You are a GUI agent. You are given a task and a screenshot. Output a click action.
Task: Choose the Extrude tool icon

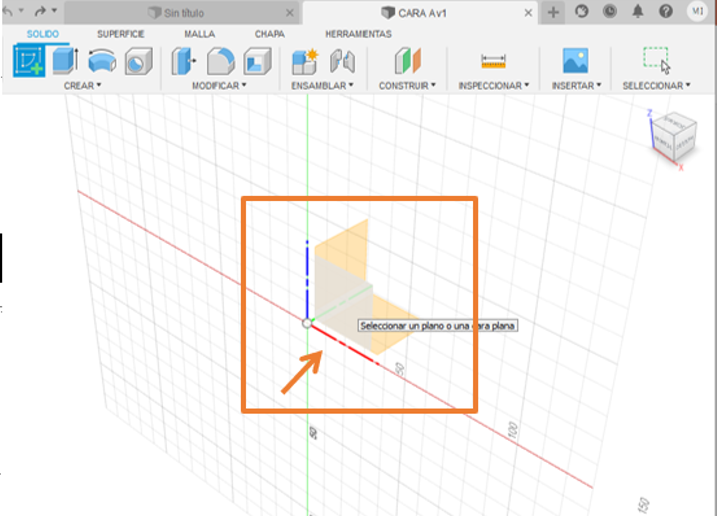coord(65,61)
